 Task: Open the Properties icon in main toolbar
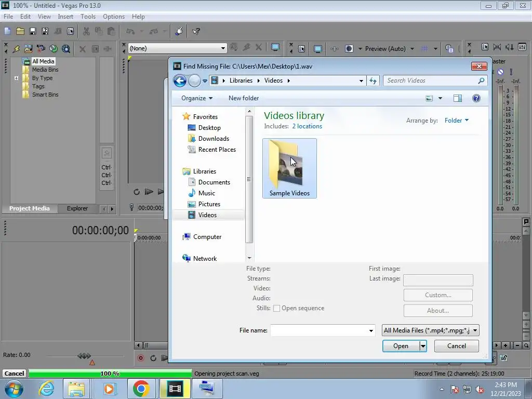[x=70, y=31]
